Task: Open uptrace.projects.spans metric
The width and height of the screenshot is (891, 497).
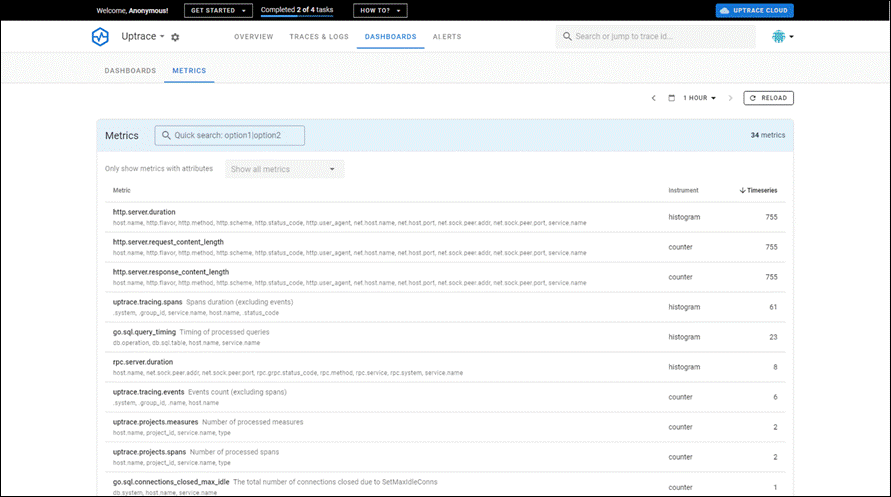Action: tap(149, 452)
